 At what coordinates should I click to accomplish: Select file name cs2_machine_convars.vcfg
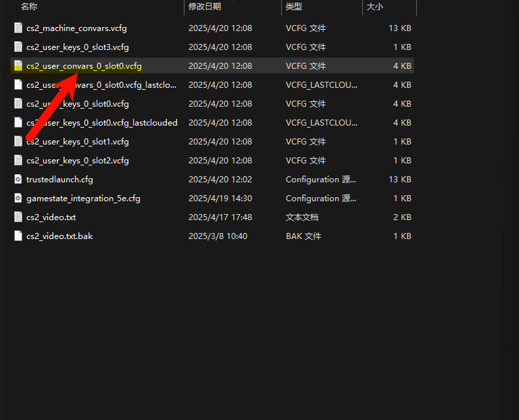76,28
